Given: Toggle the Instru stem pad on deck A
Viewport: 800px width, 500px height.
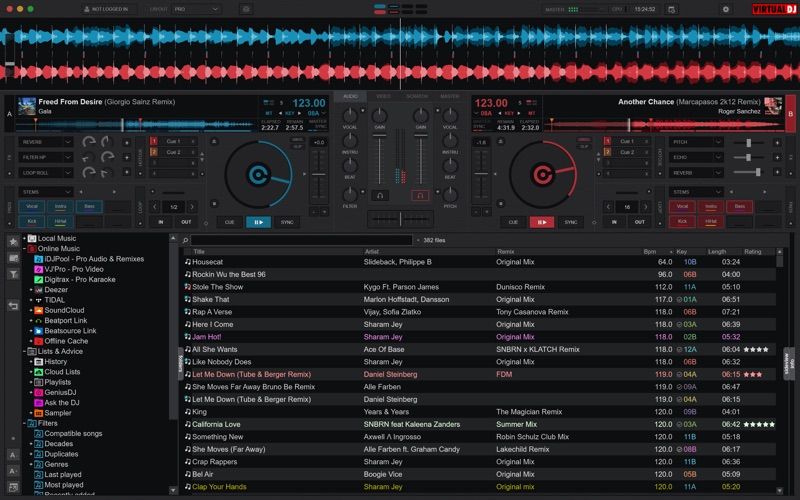Looking at the screenshot, I should (61, 207).
